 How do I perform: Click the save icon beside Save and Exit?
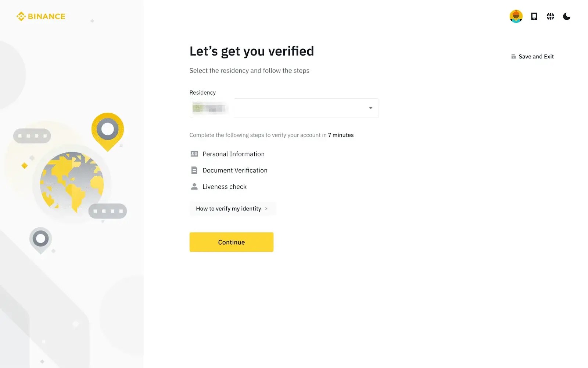coord(513,56)
